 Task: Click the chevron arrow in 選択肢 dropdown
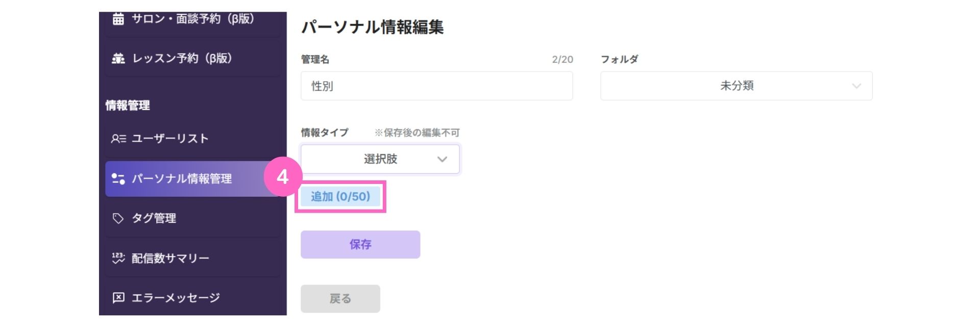tap(442, 159)
